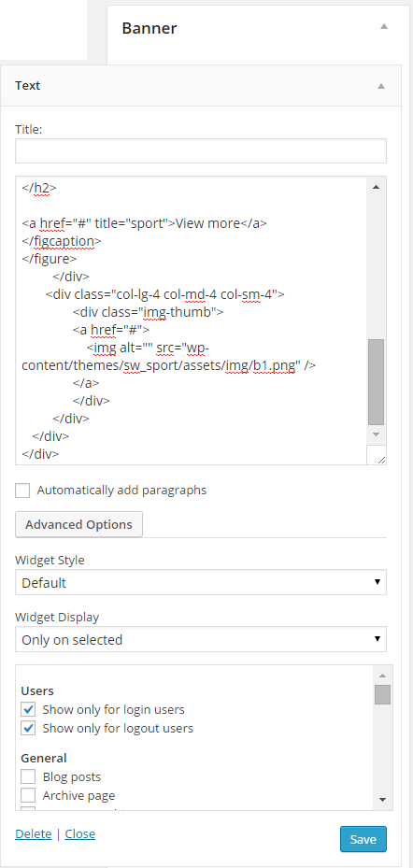
Task: Click the 'Widget Style' label
Action: (50, 560)
